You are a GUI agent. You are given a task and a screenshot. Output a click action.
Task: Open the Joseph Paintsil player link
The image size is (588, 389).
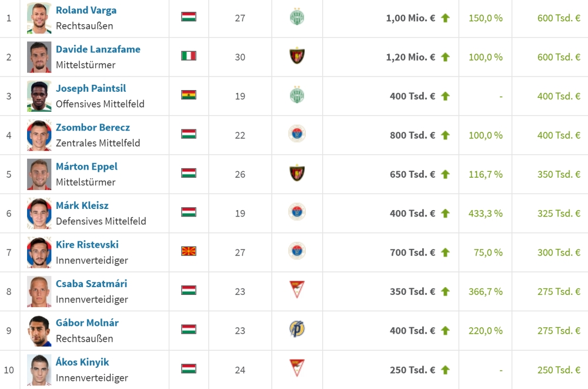click(x=91, y=88)
